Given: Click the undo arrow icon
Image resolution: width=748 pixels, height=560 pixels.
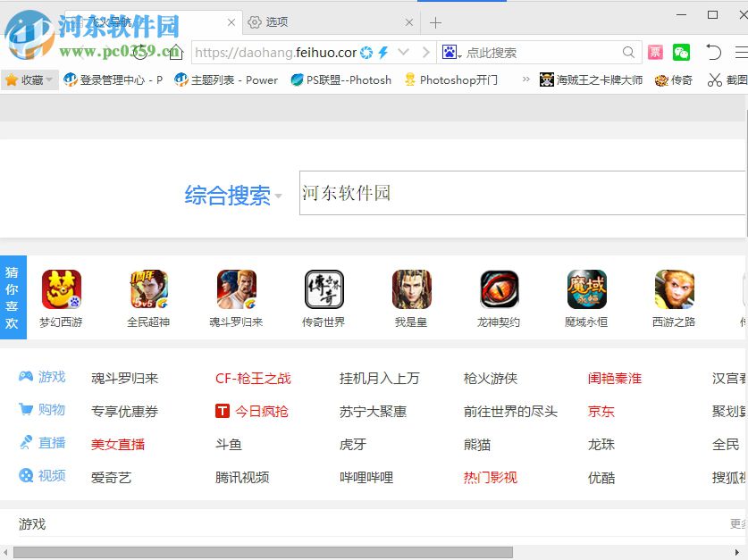Looking at the screenshot, I should [x=713, y=52].
